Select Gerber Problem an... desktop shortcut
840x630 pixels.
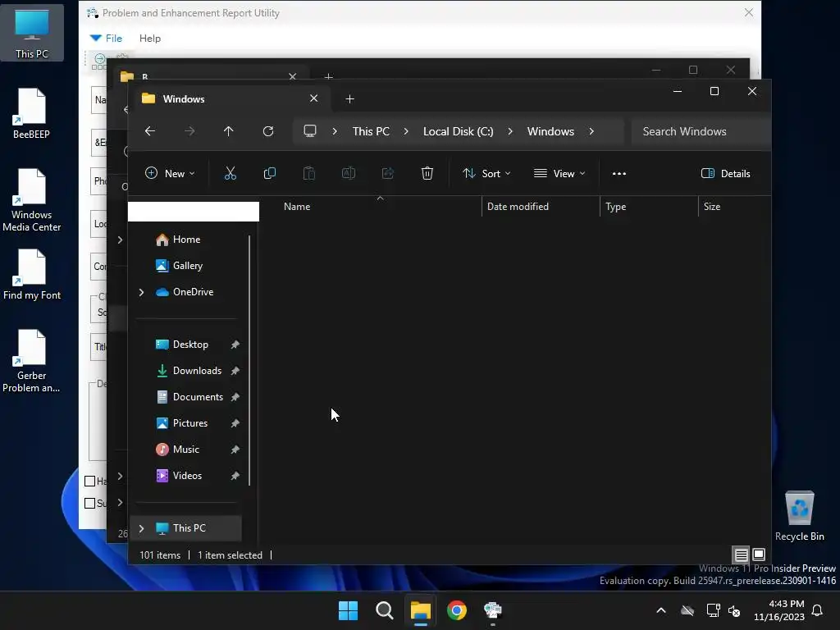[x=32, y=361]
